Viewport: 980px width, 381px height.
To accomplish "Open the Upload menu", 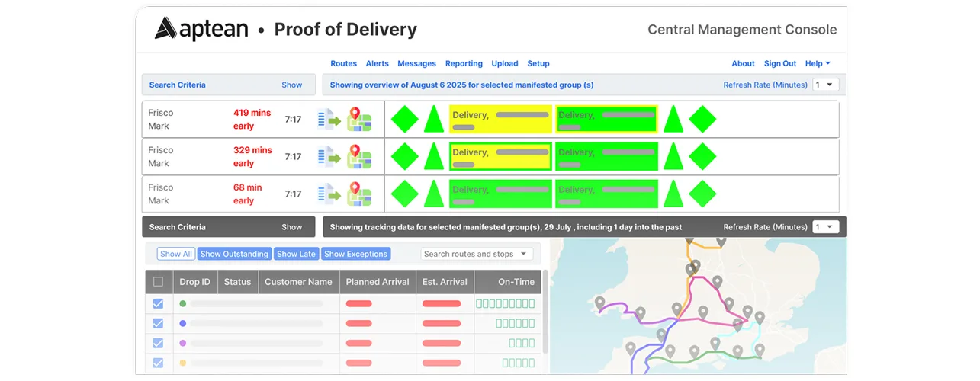I will coord(505,64).
